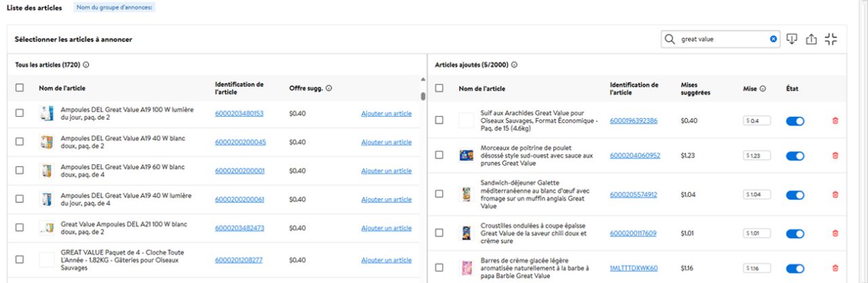This screenshot has height=283, width=868.
Task: Click the magnifier search icon
Action: tap(670, 39)
